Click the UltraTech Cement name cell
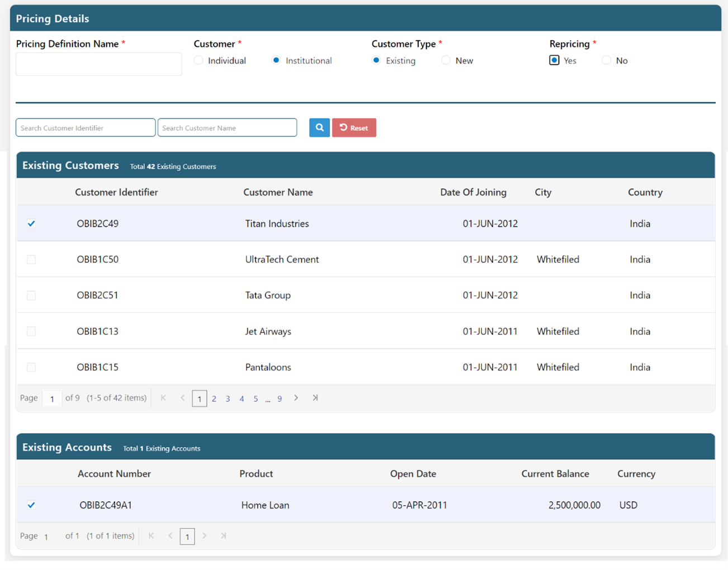The image size is (728, 570). click(x=282, y=259)
